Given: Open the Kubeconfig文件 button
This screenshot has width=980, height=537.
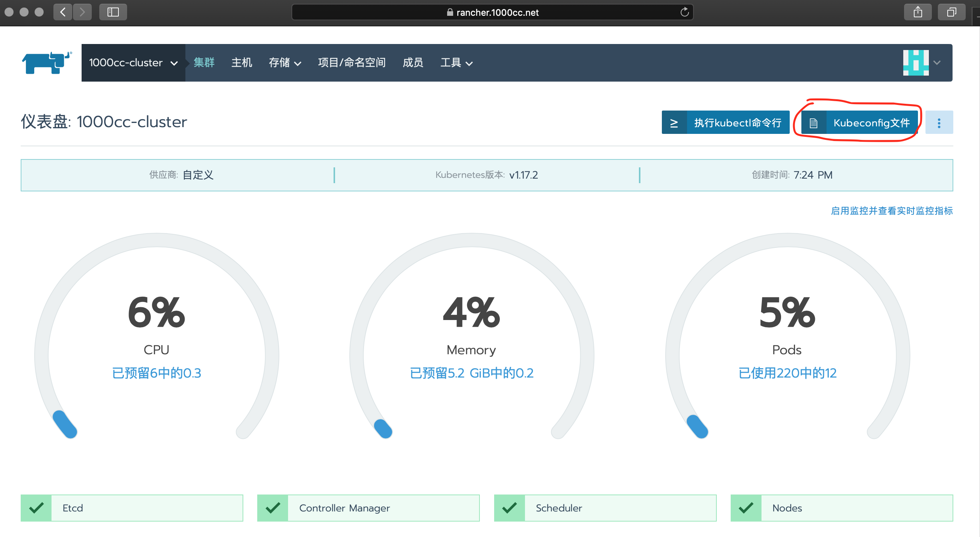Looking at the screenshot, I should coord(859,123).
